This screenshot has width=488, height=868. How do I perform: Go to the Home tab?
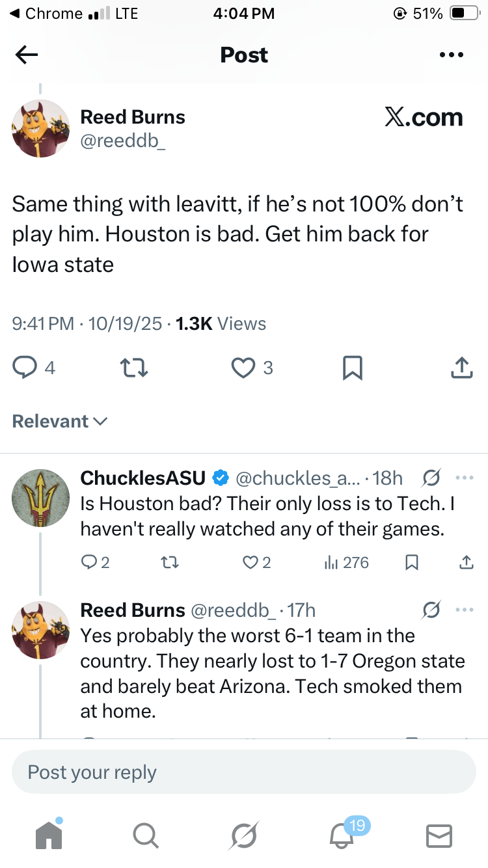coord(49,835)
